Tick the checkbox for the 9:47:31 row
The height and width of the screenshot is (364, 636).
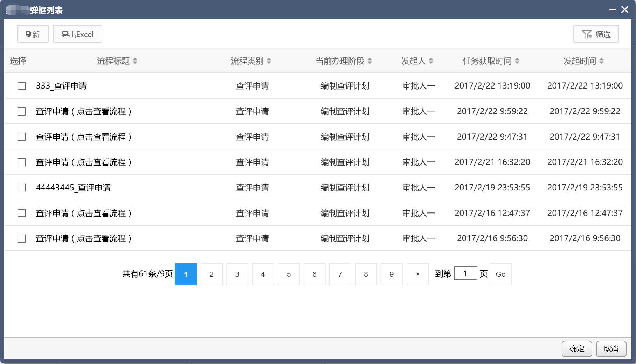[22, 136]
